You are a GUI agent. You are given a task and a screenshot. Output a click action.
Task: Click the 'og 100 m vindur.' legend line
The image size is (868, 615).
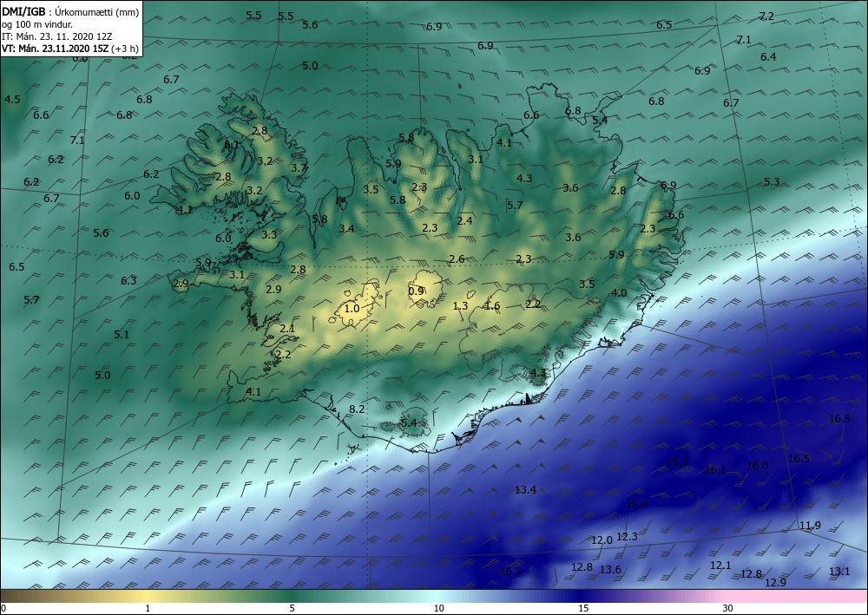tap(37, 24)
